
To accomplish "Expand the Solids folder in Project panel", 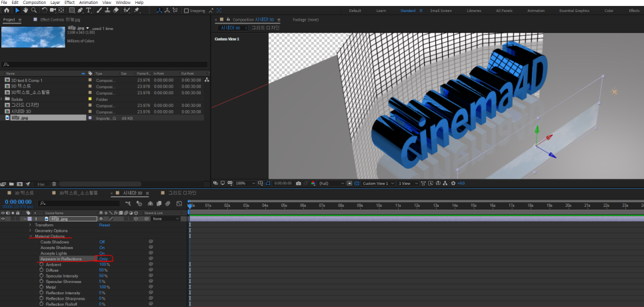I will 1,99.
